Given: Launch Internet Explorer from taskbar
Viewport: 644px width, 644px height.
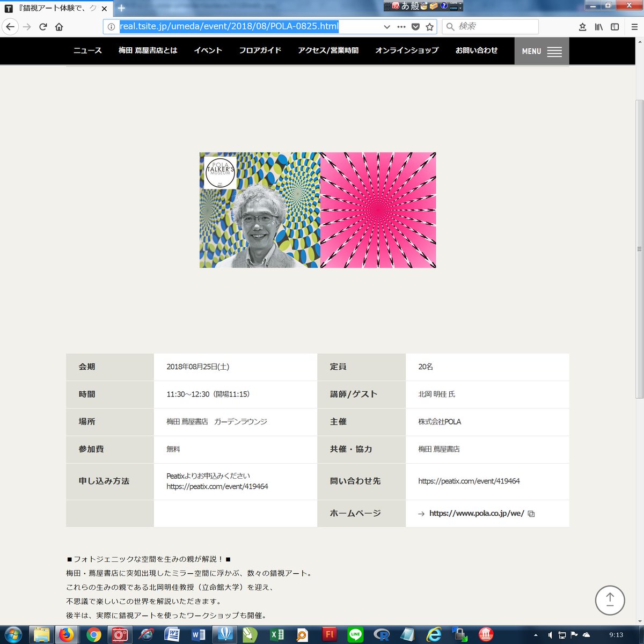Looking at the screenshot, I should pos(434,635).
